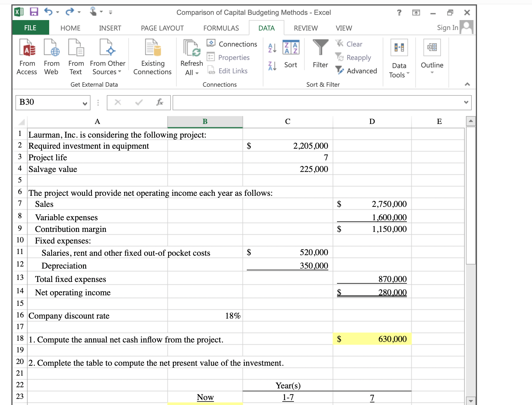Click the Save icon in quick access toolbar
Screen dimensions: 532x405
pos(34,12)
